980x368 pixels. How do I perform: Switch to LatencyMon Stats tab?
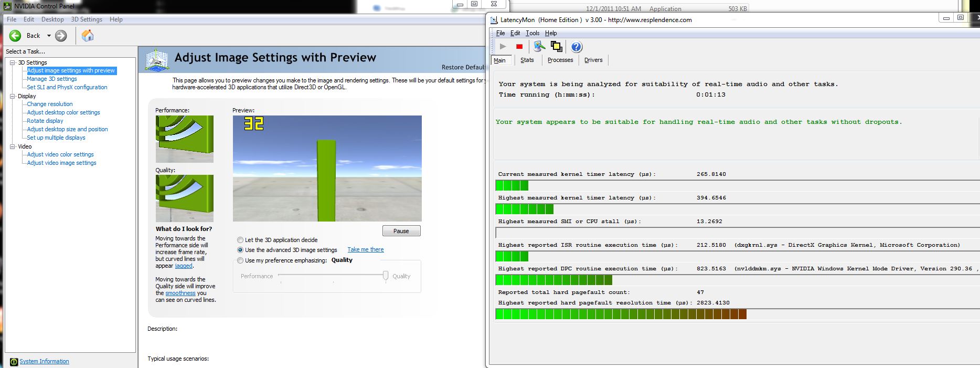tap(527, 60)
